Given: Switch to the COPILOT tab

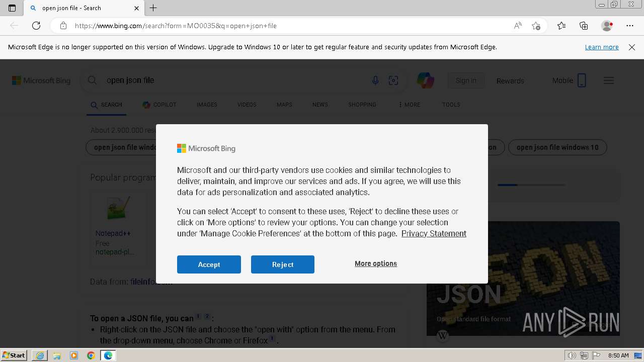Looking at the screenshot, I should (159, 105).
